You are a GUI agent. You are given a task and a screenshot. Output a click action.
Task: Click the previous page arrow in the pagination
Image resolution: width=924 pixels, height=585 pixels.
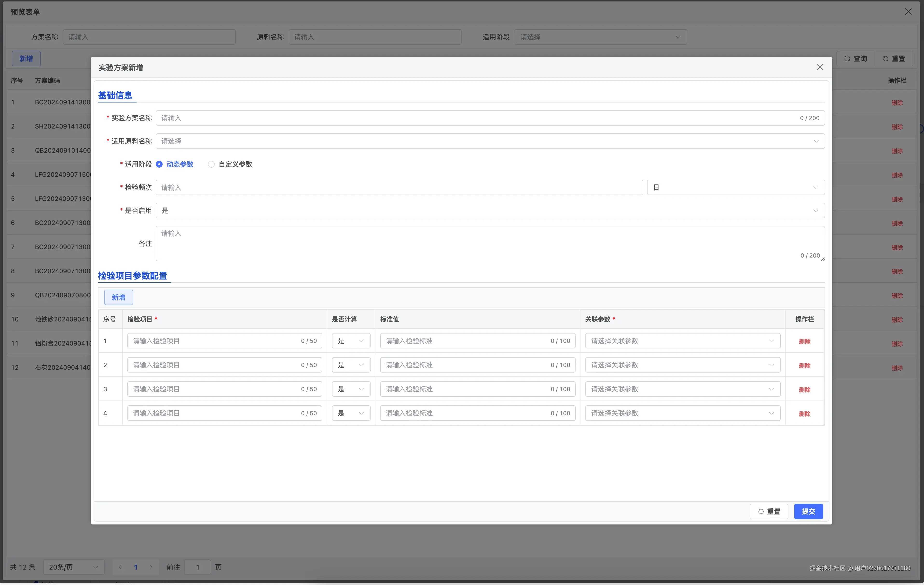[x=120, y=567]
